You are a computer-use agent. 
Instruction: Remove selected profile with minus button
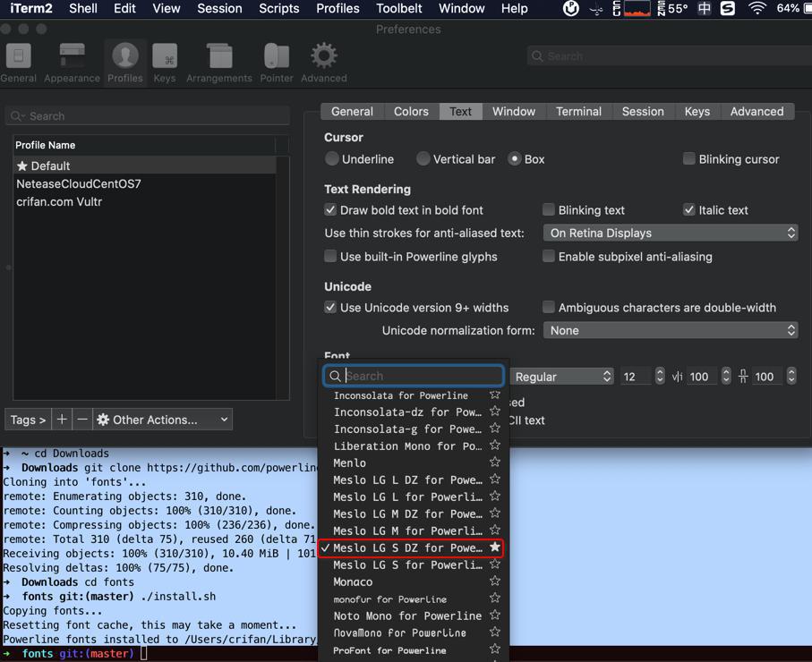click(82, 420)
